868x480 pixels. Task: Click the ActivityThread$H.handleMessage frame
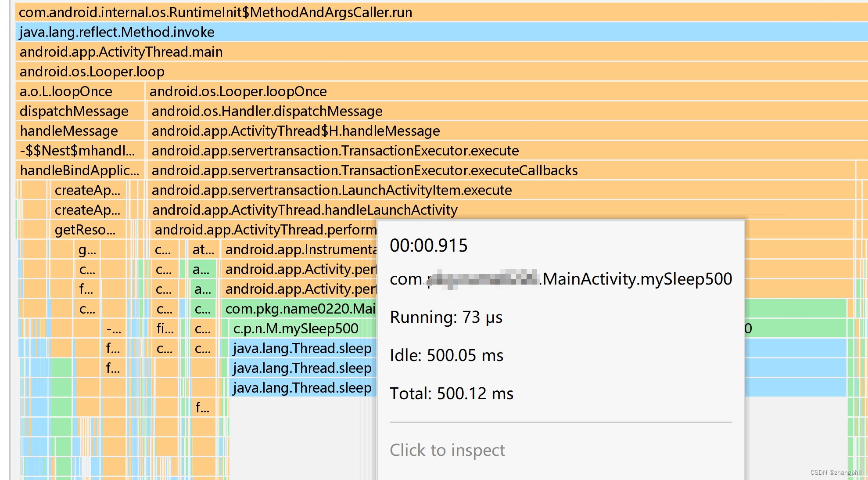click(x=294, y=130)
